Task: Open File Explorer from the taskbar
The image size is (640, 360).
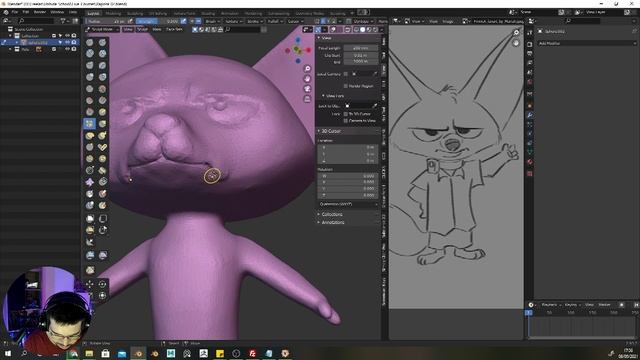Action: click(89, 353)
